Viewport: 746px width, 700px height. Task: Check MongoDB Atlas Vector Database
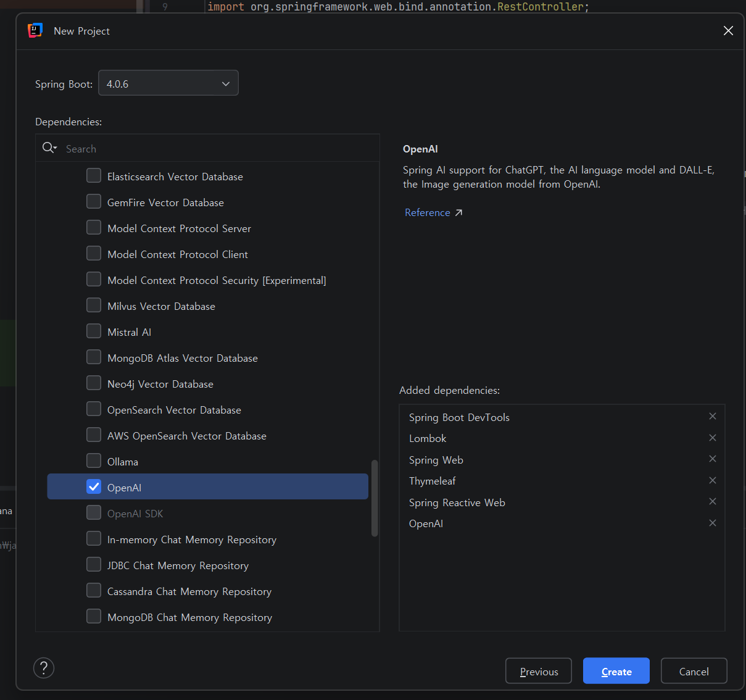[x=94, y=357]
